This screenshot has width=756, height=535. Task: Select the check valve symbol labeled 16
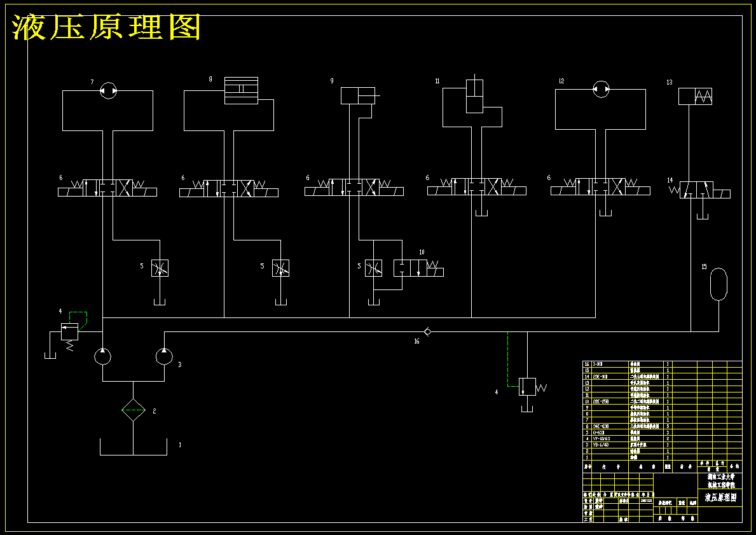pos(427,332)
